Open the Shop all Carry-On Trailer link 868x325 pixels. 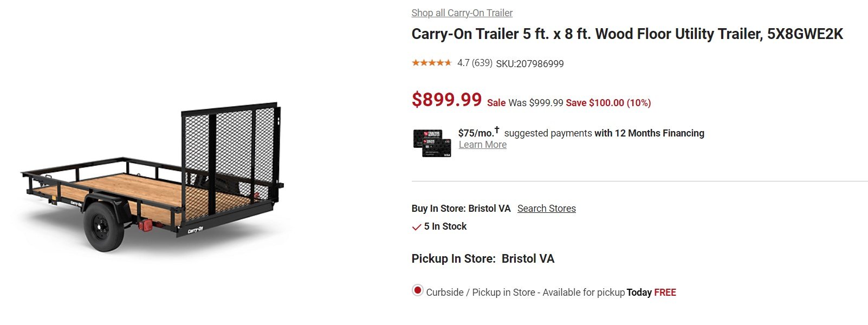point(462,12)
